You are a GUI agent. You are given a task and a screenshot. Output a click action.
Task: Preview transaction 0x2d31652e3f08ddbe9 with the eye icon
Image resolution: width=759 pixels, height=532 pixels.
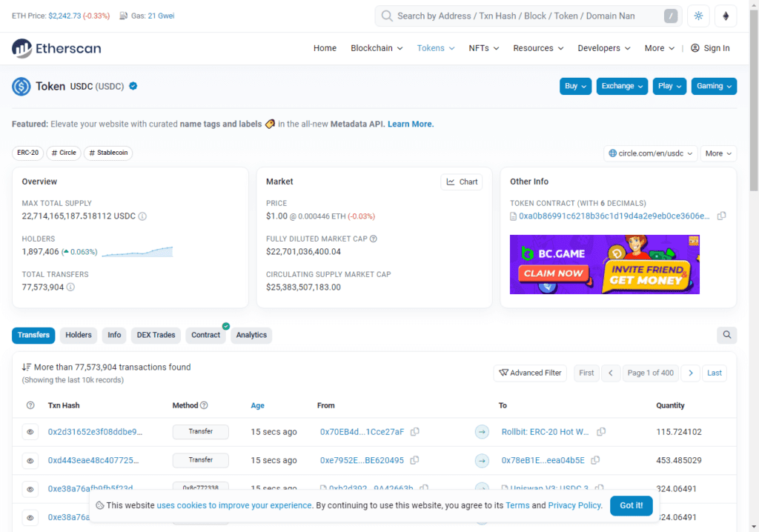tap(30, 432)
